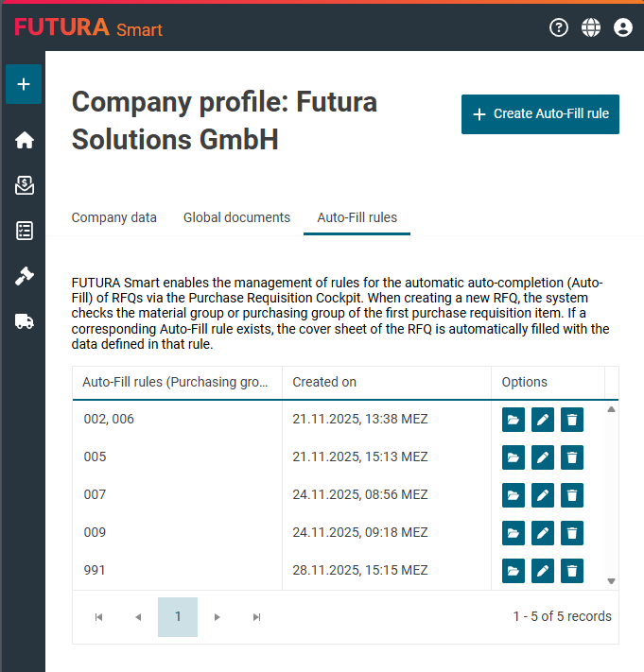Delete the Auto-Fill rule 007

click(571, 495)
